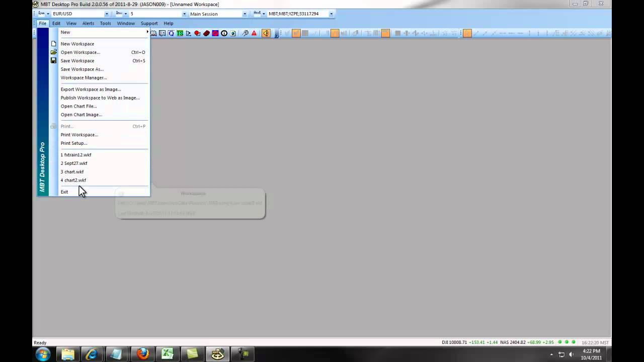Viewport: 644px width, 362px height.
Task: Choose New Workspace from File menu
Action: coord(77,44)
